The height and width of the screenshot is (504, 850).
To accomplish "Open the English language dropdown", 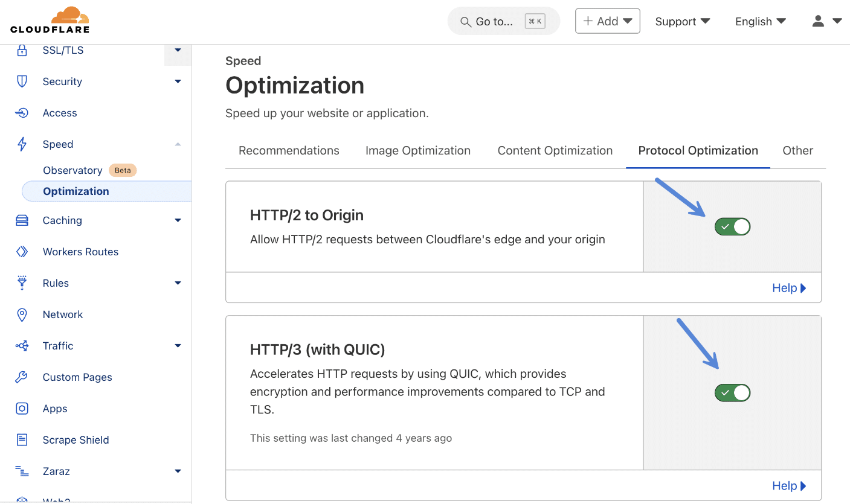I will 760,21.
